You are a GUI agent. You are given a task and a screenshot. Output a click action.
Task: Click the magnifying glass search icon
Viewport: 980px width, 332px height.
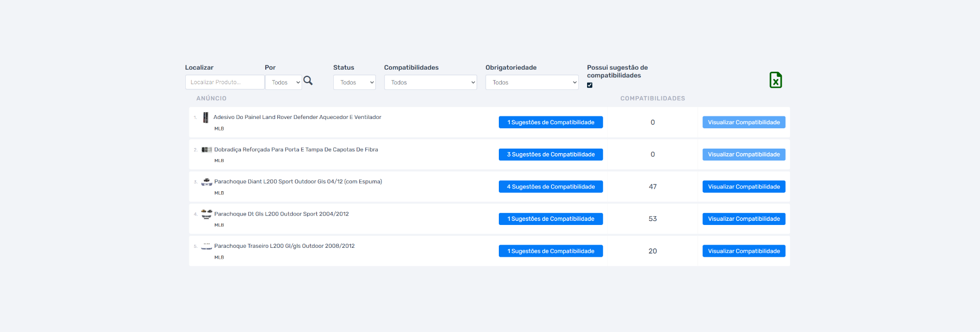coord(308,81)
